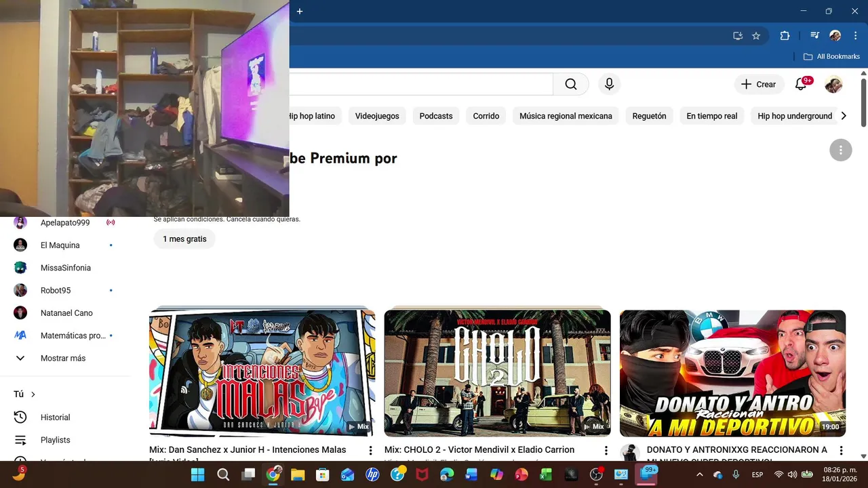Launch Excel from taskbar
The height and width of the screenshot is (488, 868).
[546, 474]
